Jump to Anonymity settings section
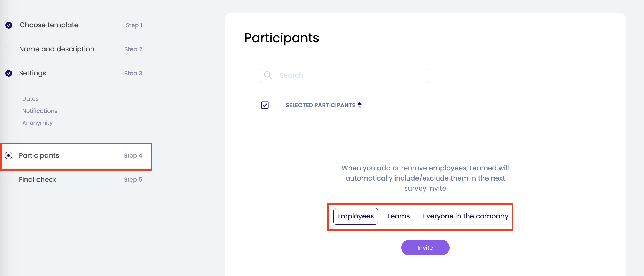 (37, 123)
